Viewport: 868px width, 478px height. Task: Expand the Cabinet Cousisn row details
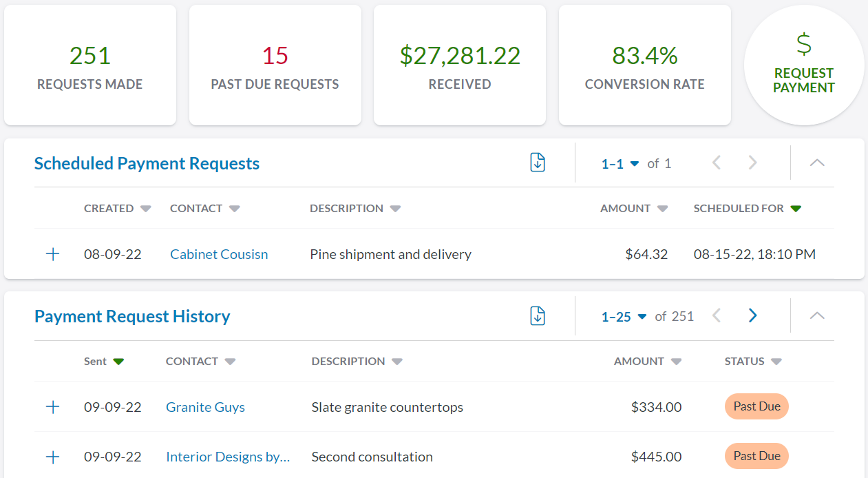(x=52, y=254)
